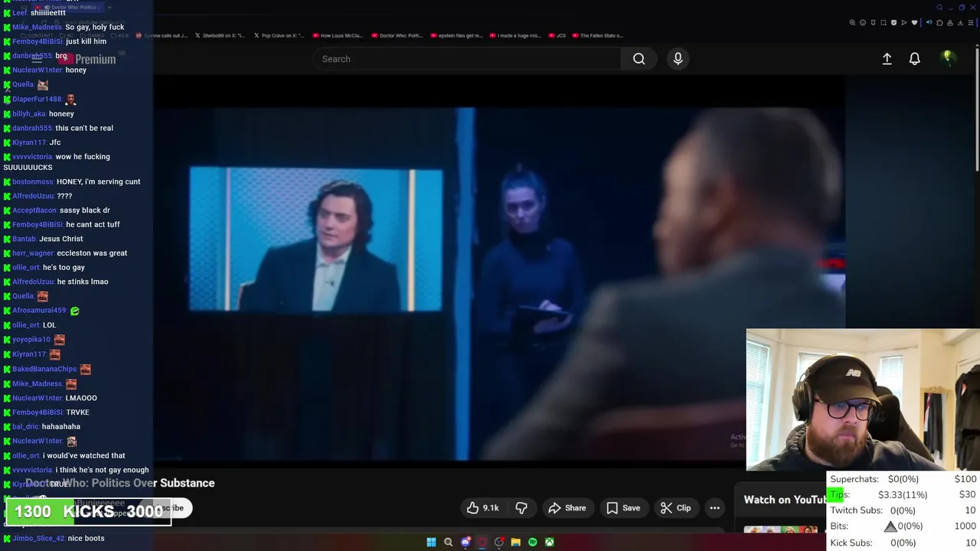The width and height of the screenshot is (980, 551).
Task: Click the Share button under video
Action: click(x=567, y=508)
